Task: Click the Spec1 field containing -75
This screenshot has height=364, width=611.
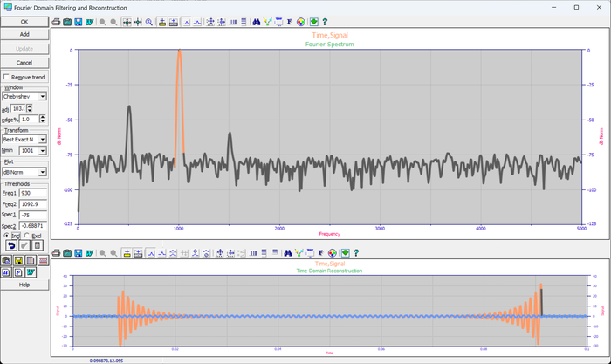Action: tap(33, 215)
